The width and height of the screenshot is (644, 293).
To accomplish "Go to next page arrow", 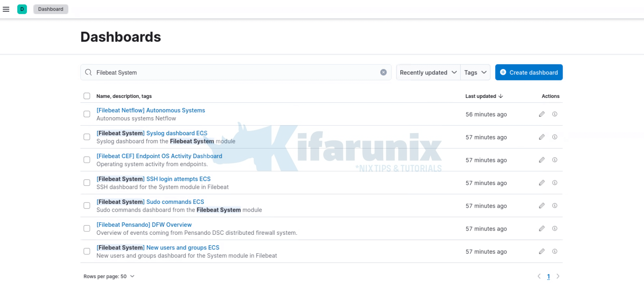I will click(558, 276).
